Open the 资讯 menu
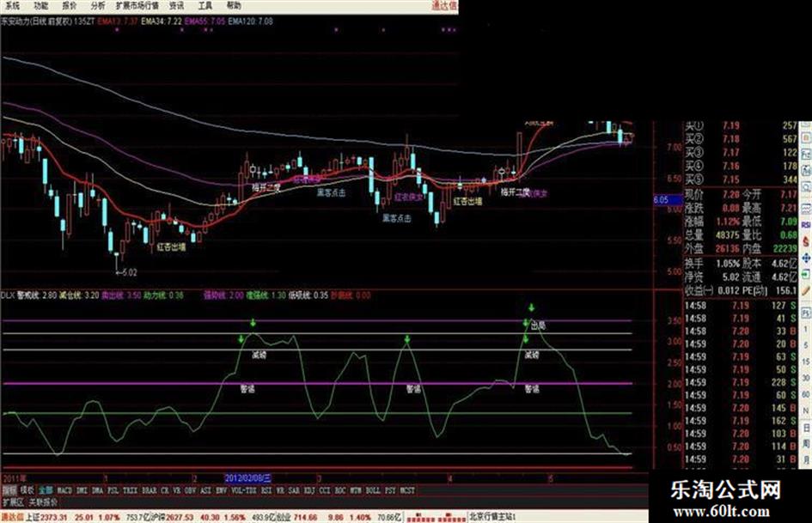Image resolution: width=812 pixels, height=523 pixels. [x=177, y=6]
